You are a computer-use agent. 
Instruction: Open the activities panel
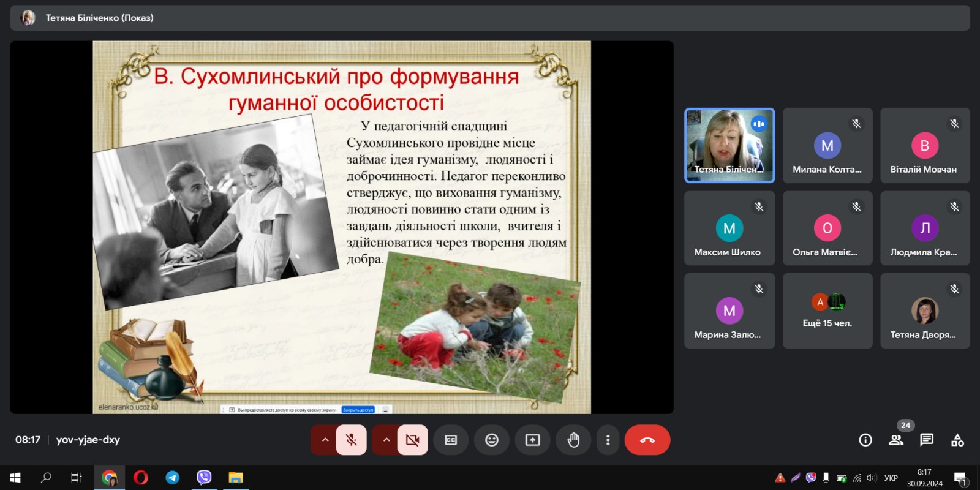957,440
